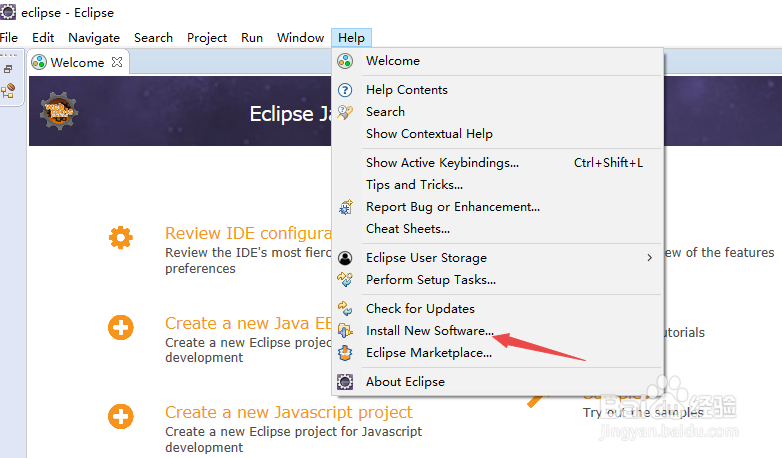Open the Navigate menu
Image resolution: width=782 pixels, height=458 pixels.
pos(94,38)
